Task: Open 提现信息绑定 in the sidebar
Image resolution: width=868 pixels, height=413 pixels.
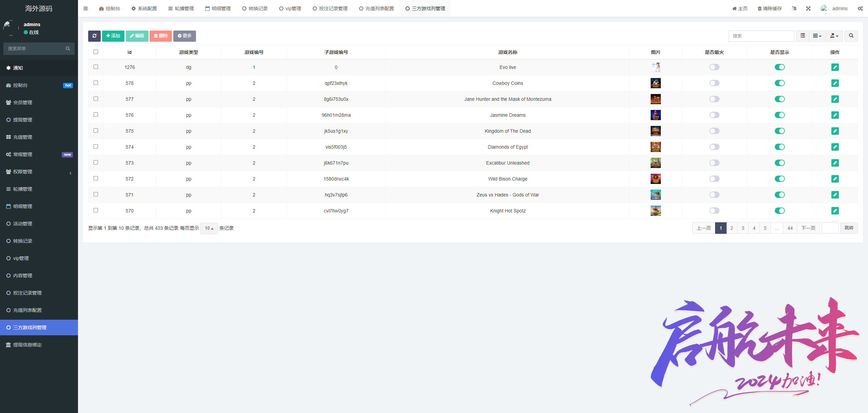Action: pyautogui.click(x=39, y=345)
